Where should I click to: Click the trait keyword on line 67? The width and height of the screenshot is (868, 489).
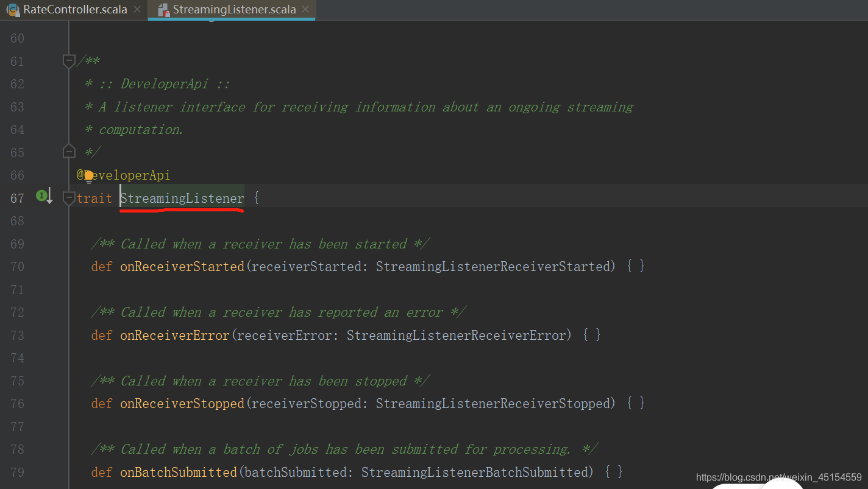pos(94,198)
